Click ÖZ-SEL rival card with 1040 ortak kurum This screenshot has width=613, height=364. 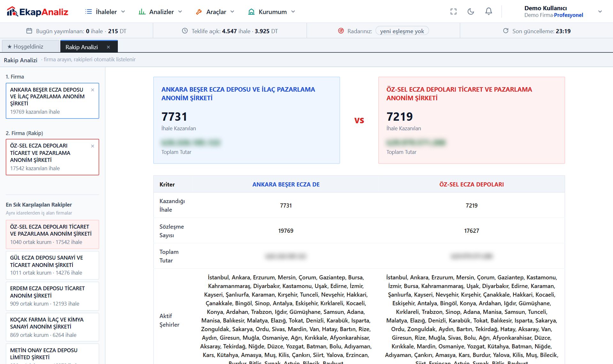52,234
